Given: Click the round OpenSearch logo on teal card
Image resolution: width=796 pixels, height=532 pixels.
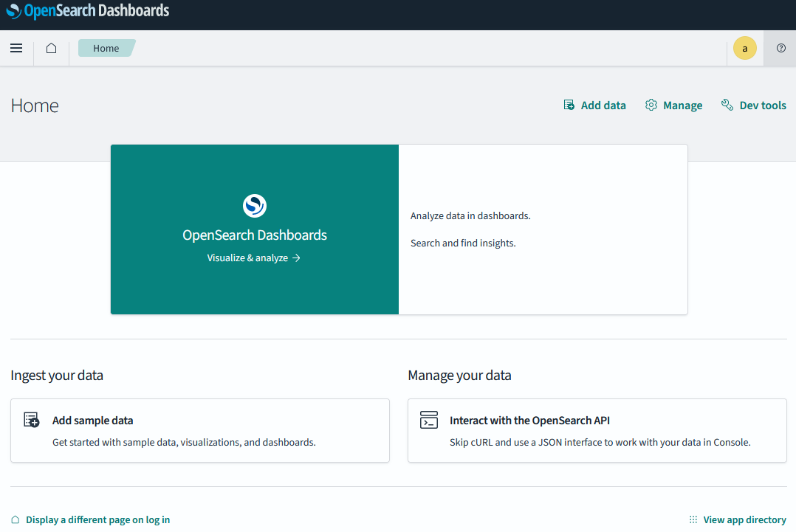Looking at the screenshot, I should coord(254,205).
